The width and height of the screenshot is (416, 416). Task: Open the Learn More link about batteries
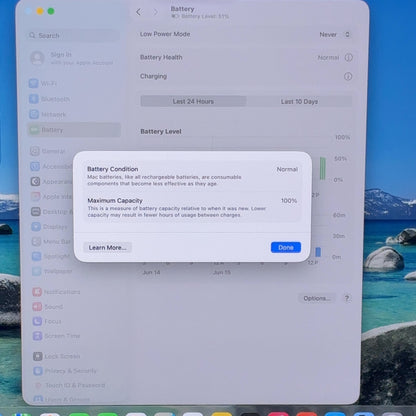click(107, 247)
